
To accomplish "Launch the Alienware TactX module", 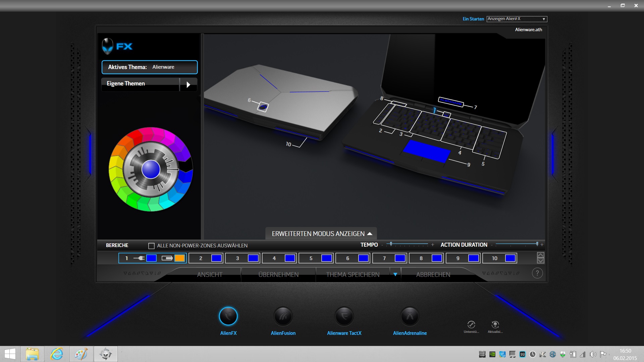I will tap(344, 316).
